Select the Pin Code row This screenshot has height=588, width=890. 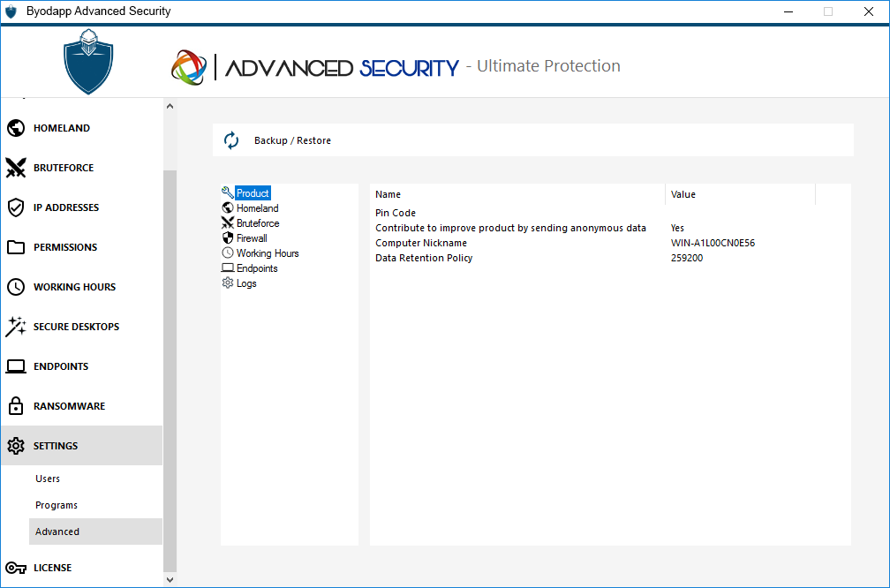593,213
